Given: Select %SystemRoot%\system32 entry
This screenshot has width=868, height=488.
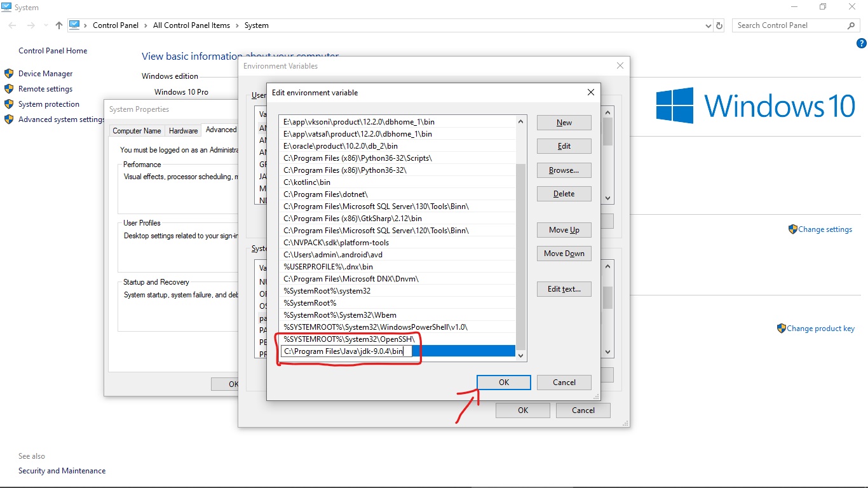Looking at the screenshot, I should (x=397, y=291).
